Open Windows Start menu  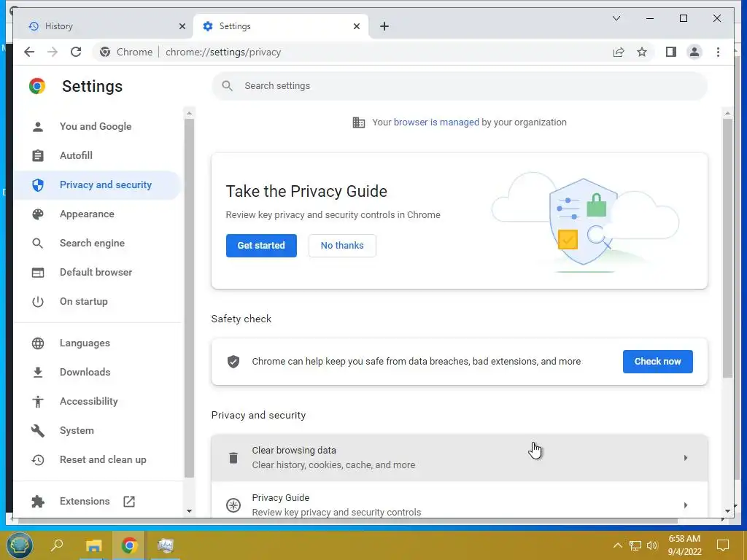[18, 545]
